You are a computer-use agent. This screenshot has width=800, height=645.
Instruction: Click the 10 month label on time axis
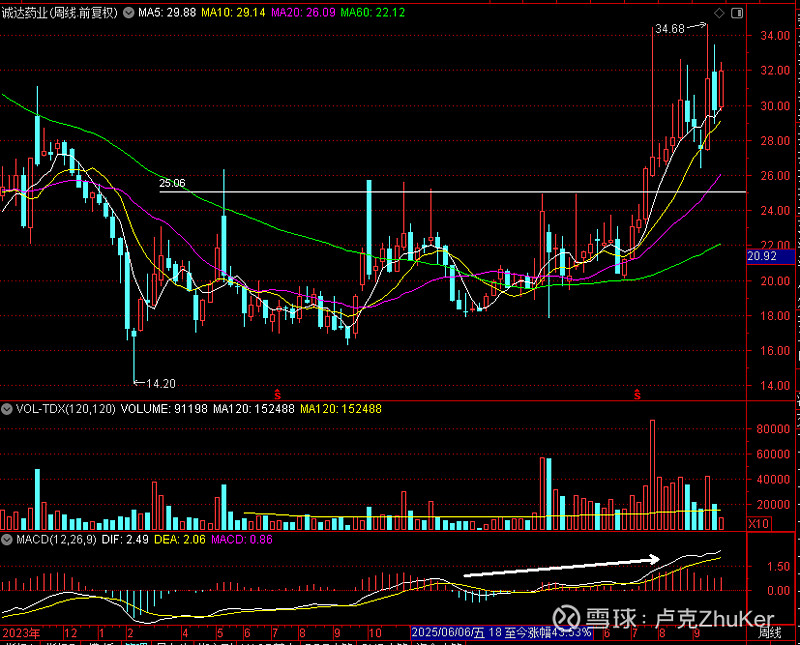pyautogui.click(x=375, y=633)
